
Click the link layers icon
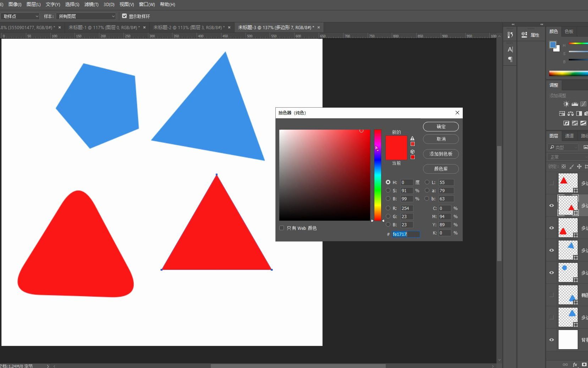(565, 364)
